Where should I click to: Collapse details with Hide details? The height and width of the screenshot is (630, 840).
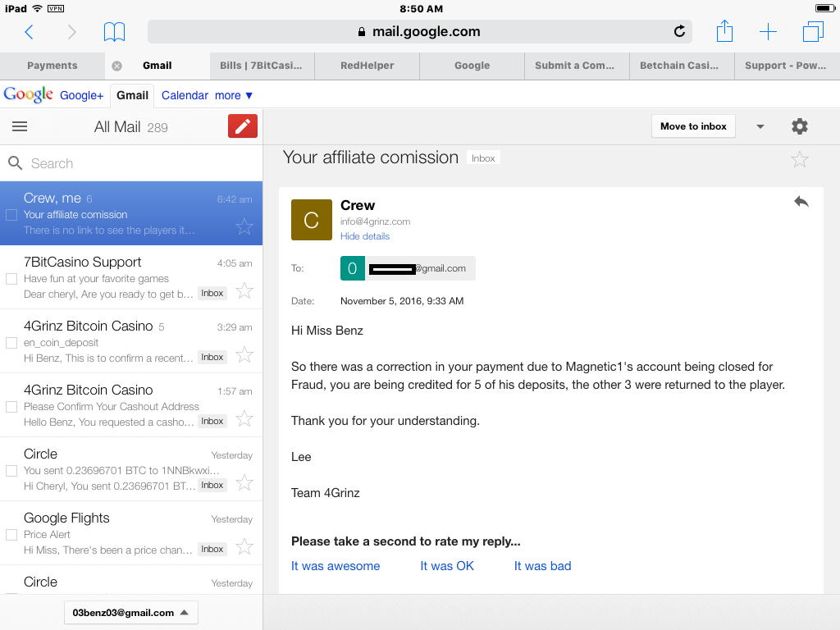365,236
